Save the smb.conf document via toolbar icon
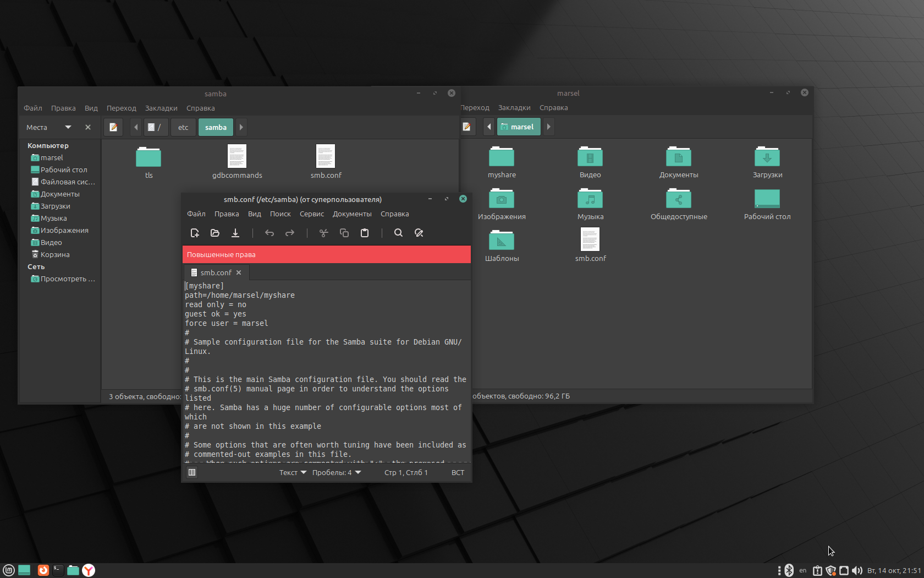This screenshot has height=578, width=924. tap(235, 233)
